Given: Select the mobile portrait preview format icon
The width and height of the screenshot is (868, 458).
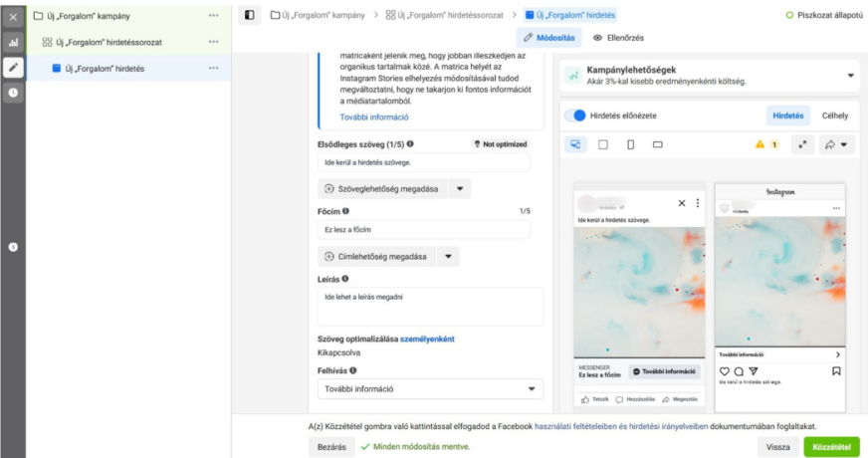Looking at the screenshot, I should pos(630,144).
